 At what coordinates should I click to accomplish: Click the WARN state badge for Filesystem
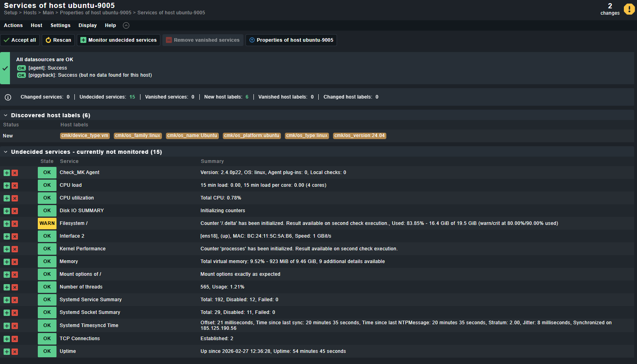[x=47, y=223]
